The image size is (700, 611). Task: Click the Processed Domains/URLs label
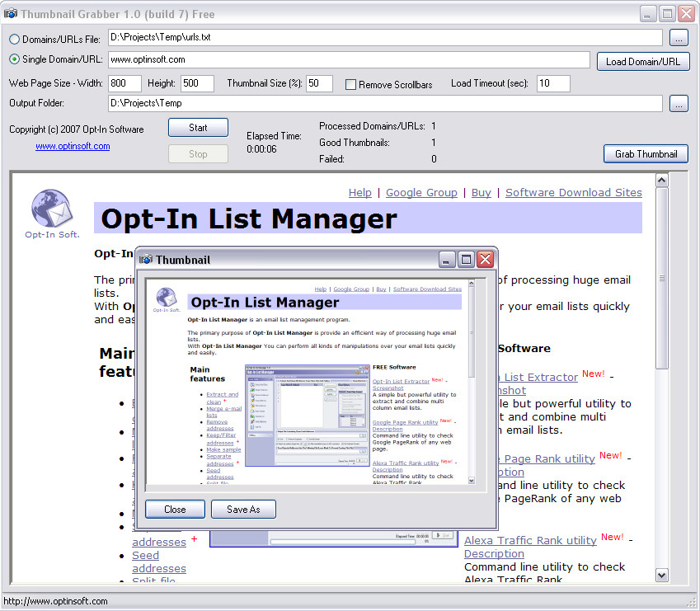(372, 126)
